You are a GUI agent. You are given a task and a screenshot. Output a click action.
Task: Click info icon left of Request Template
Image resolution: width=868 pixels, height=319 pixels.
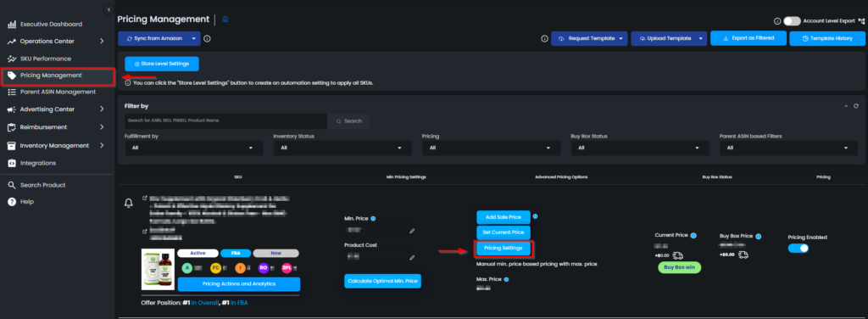[x=544, y=39]
